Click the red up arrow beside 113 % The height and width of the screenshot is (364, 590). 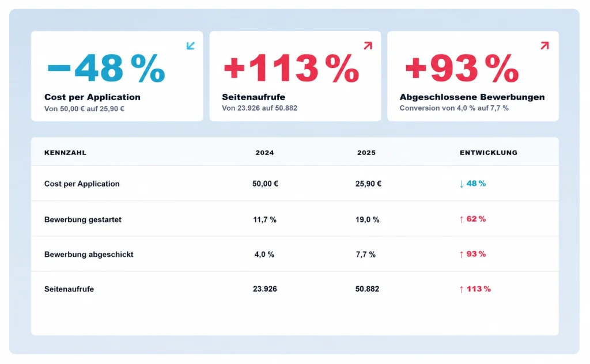point(462,289)
